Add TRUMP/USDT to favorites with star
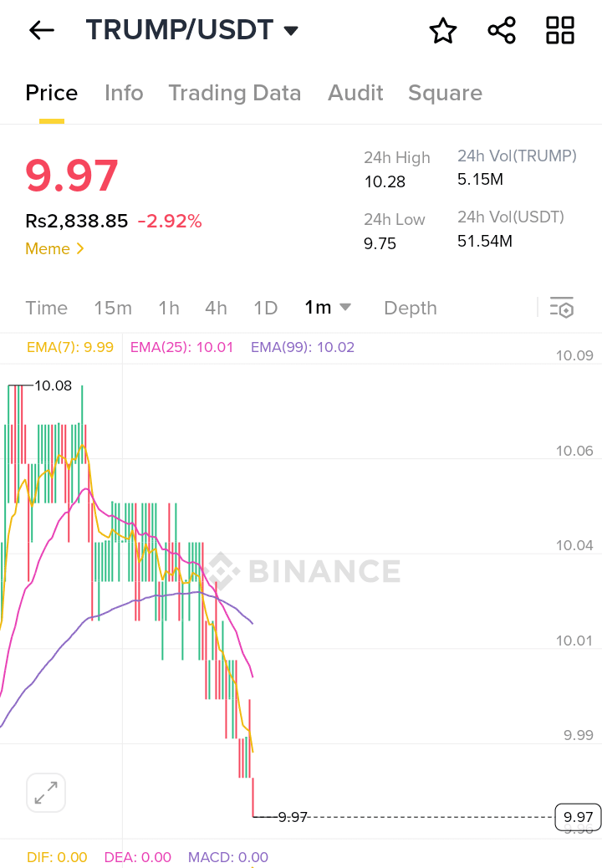The height and width of the screenshot is (868, 602). click(443, 30)
